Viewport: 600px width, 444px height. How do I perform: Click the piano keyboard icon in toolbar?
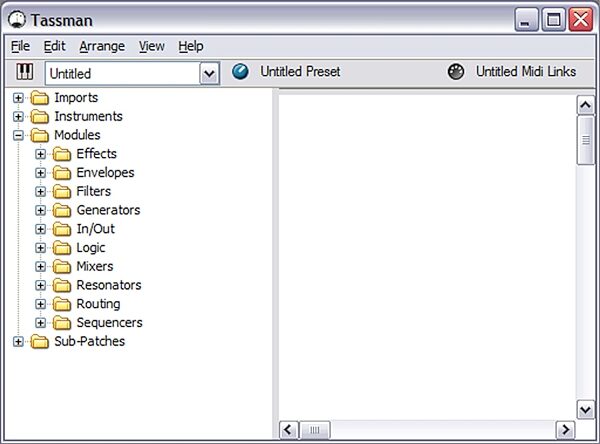click(24, 72)
